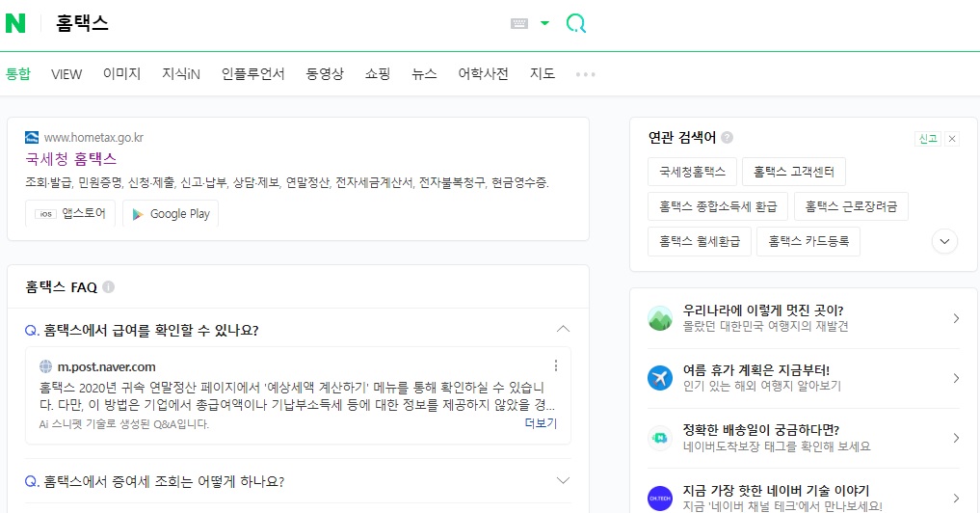Open the www.hometax.go.kr URL link
Image resolution: width=980 pixels, height=513 pixels.
(93, 138)
